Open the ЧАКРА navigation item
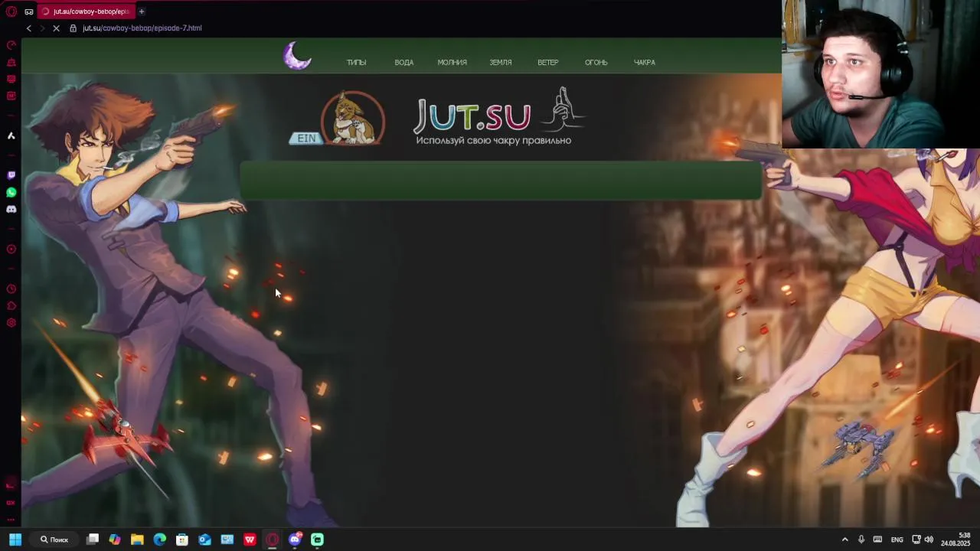980x551 pixels. [644, 63]
